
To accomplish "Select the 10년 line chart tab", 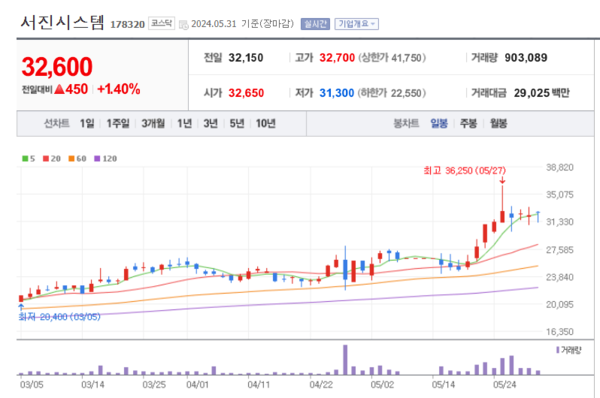I will coord(266,123).
